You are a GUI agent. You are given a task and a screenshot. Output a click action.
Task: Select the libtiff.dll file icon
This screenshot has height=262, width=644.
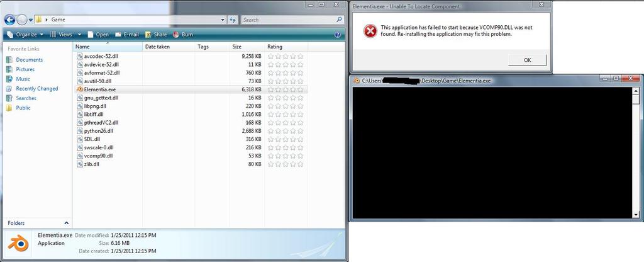point(80,114)
